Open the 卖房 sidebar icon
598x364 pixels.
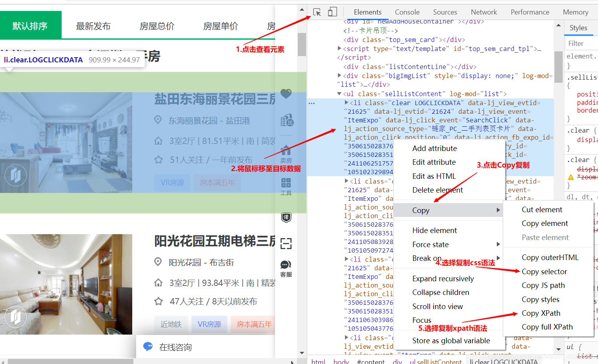point(286,154)
